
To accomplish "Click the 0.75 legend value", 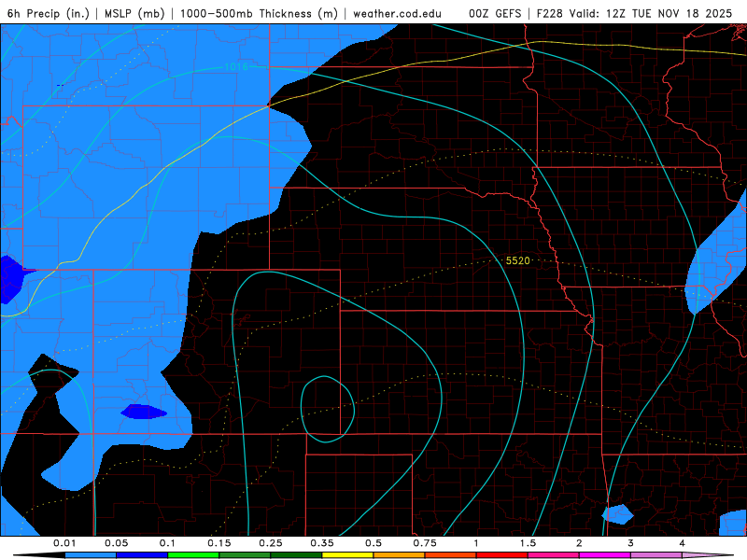I will 425,543.
